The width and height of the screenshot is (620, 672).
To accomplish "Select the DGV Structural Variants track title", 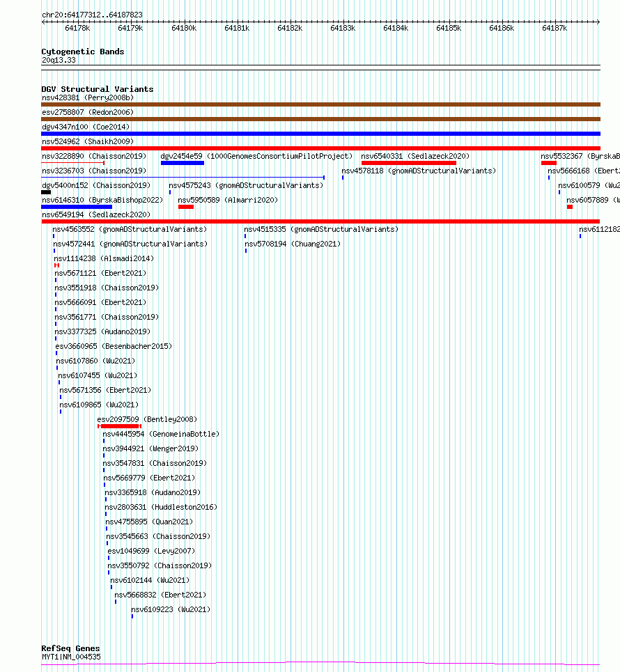I will (x=98, y=89).
